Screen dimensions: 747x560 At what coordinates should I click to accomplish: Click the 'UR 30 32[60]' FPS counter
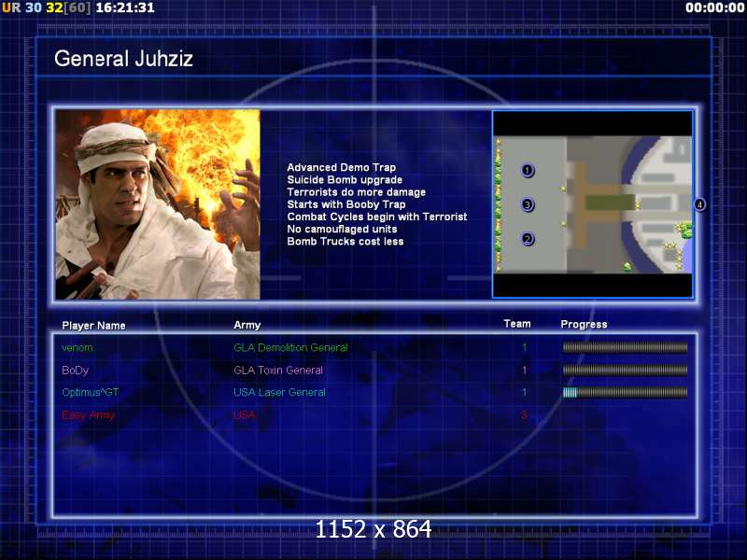tap(46, 7)
